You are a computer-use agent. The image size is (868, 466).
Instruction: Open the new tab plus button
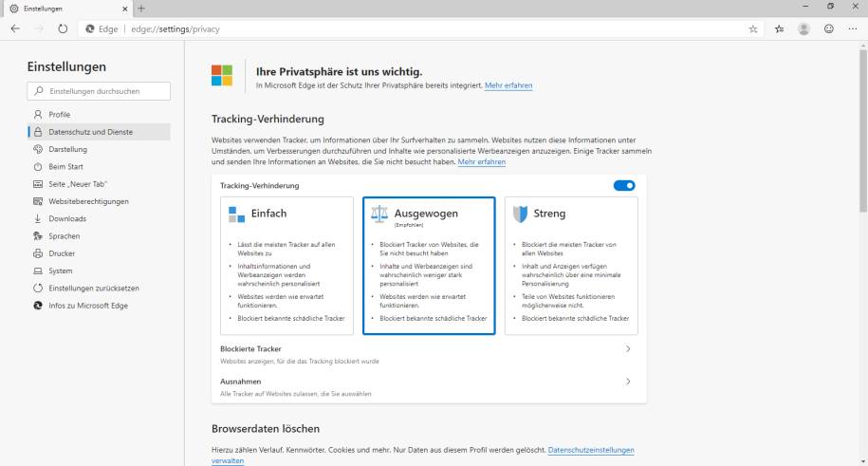tap(141, 9)
